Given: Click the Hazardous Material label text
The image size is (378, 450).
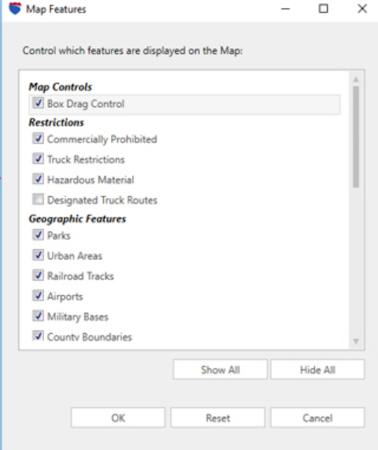Looking at the screenshot, I should click(x=91, y=180).
